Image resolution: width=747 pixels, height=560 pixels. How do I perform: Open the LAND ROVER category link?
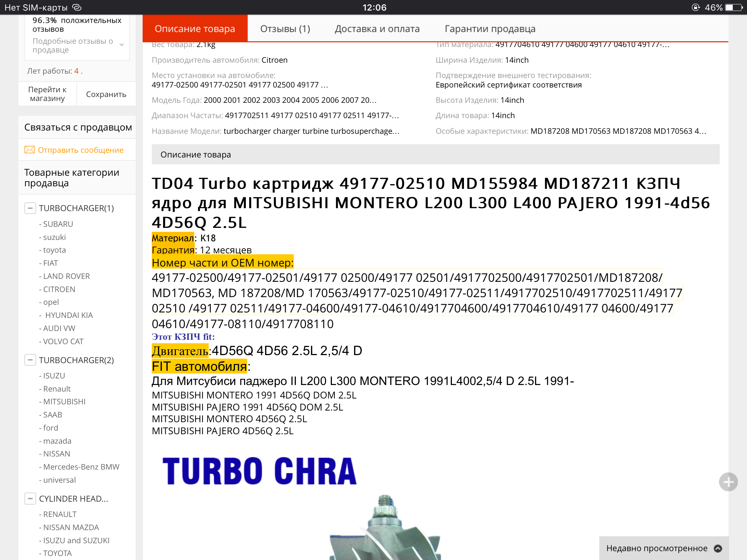tap(66, 276)
